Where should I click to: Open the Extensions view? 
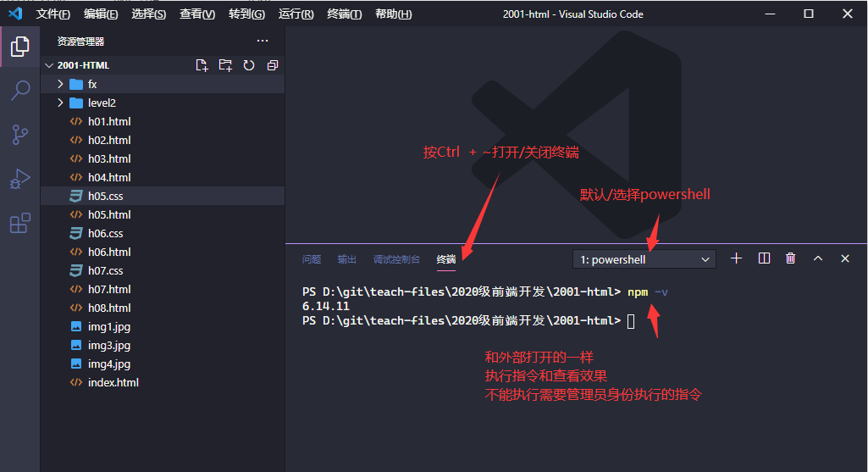tap(19, 224)
